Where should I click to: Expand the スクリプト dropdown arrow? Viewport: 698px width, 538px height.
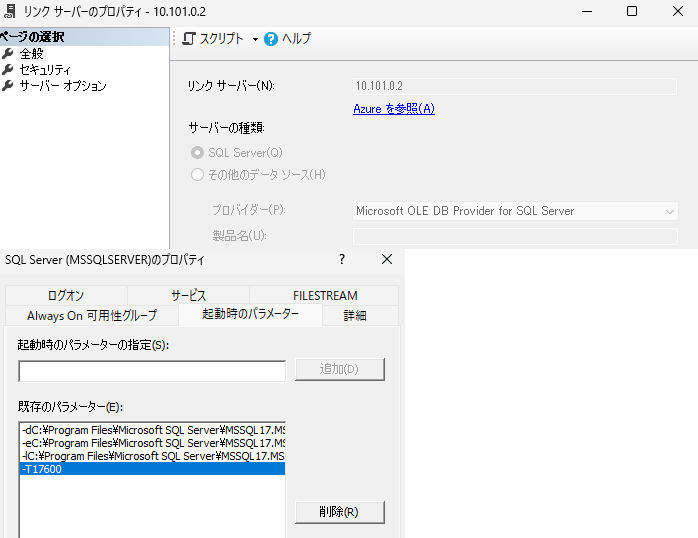pos(254,39)
